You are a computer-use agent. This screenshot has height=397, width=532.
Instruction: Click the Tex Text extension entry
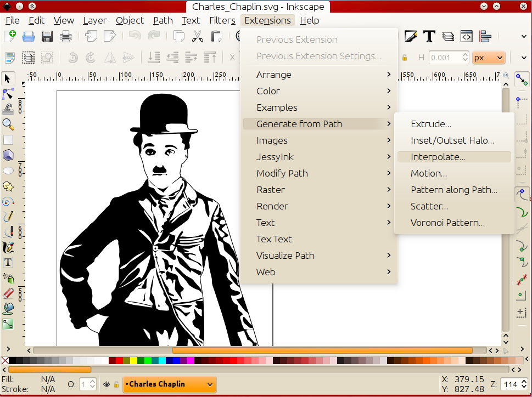click(x=320, y=239)
